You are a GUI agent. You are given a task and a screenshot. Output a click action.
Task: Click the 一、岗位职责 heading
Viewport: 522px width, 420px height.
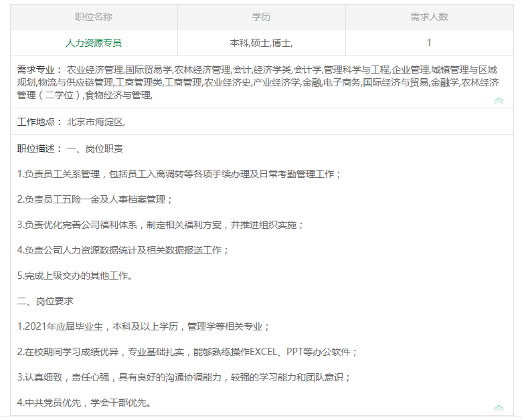point(95,148)
